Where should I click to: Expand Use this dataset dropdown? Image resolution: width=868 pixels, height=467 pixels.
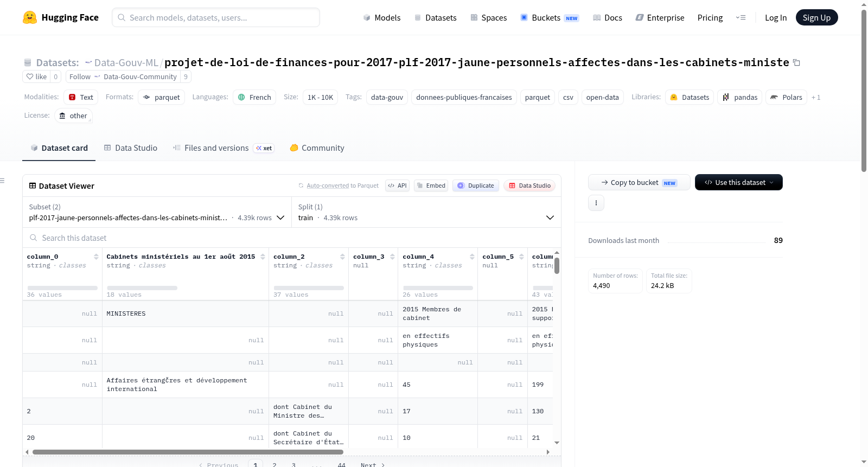739,182
